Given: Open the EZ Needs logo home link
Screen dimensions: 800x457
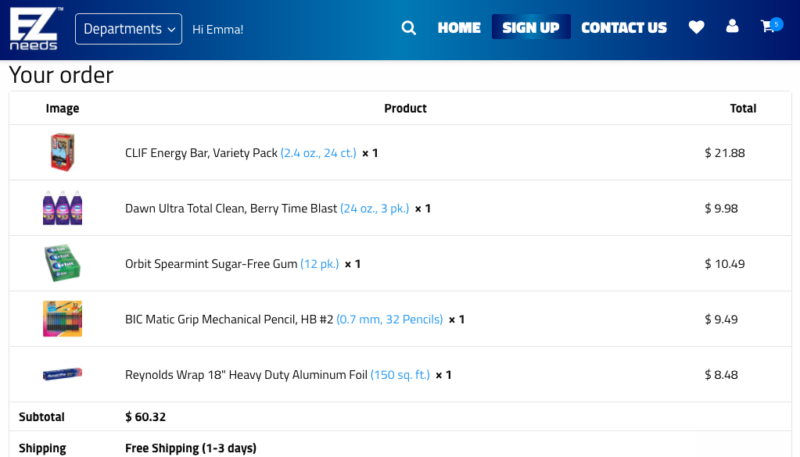Looking at the screenshot, I should click(35, 29).
